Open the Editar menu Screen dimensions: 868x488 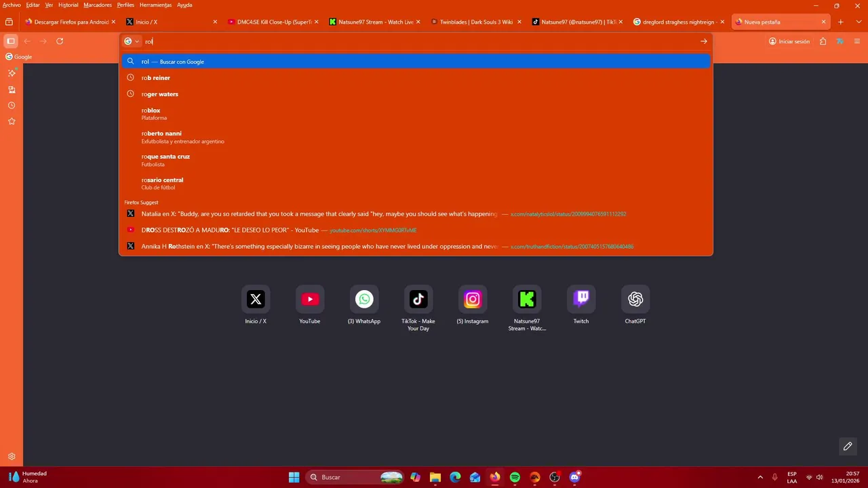pos(33,5)
